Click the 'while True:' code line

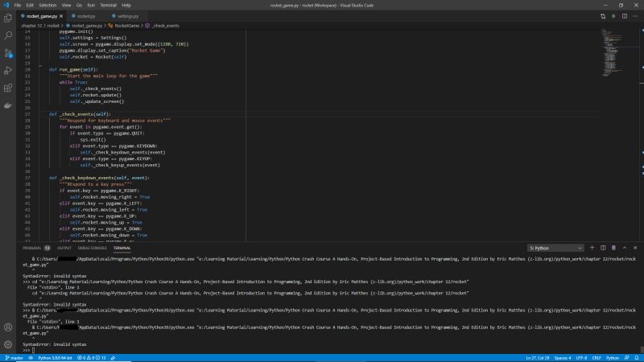click(73, 82)
